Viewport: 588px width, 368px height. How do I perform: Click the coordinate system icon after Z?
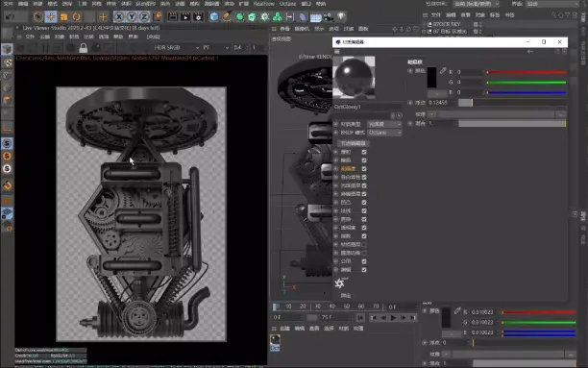click(158, 17)
